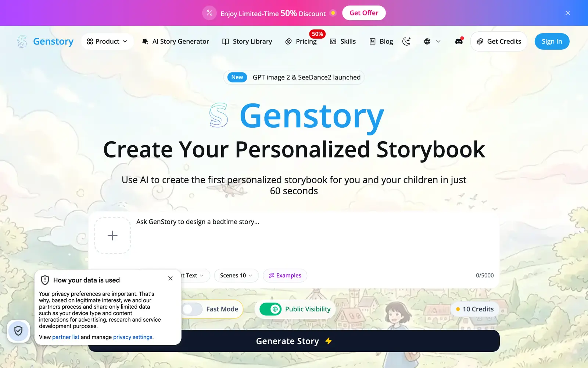The width and height of the screenshot is (588, 368).
Task: Click the percent discount icon in banner
Action: tap(209, 13)
